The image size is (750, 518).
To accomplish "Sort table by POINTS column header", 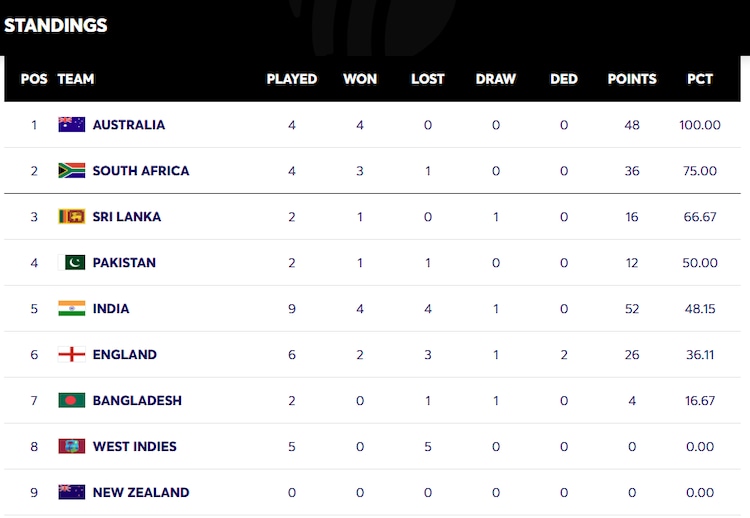I will 632,79.
